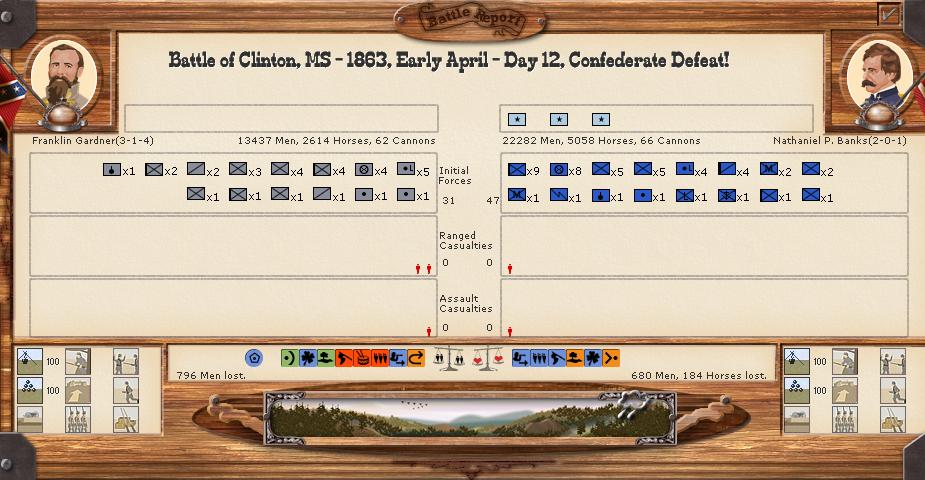The width and height of the screenshot is (925, 480).
Task: Select the first Union star general icon
Action: click(517, 120)
